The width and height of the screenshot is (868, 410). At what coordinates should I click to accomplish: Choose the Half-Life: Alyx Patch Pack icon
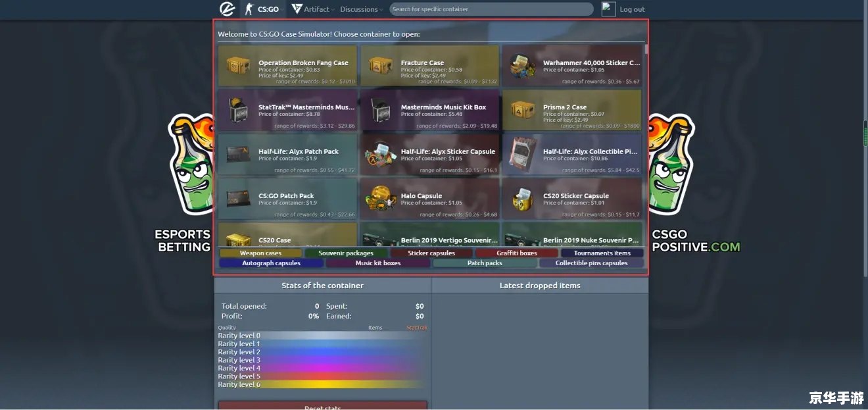pos(237,154)
